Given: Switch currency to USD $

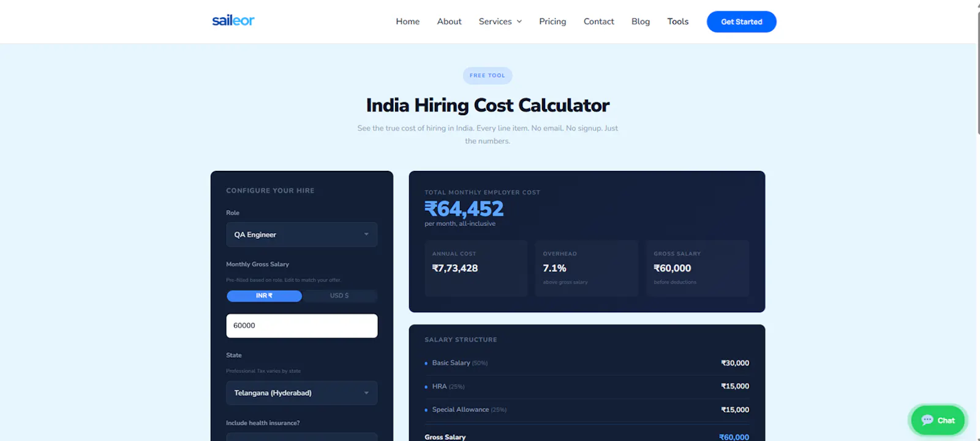Looking at the screenshot, I should (x=339, y=296).
